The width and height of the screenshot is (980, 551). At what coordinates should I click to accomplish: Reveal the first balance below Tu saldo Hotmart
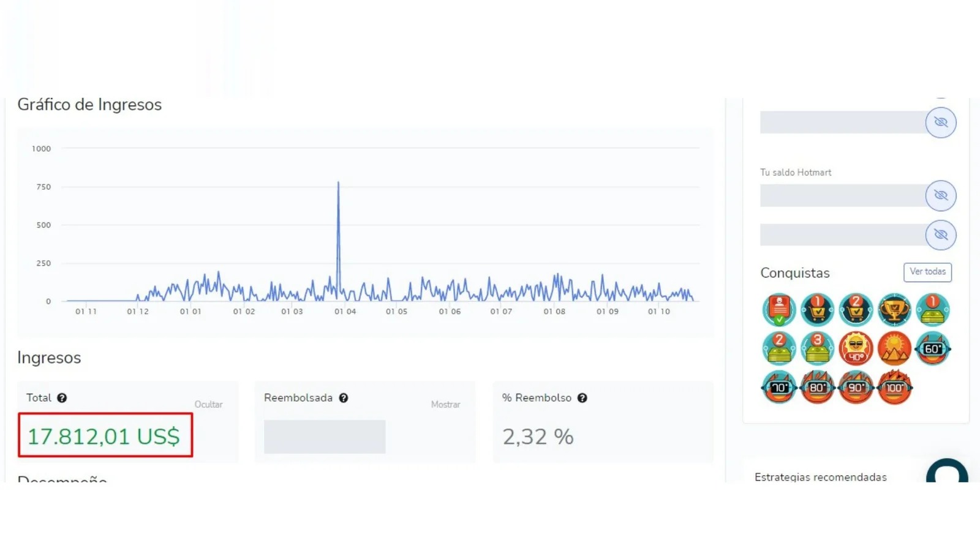click(x=941, y=196)
